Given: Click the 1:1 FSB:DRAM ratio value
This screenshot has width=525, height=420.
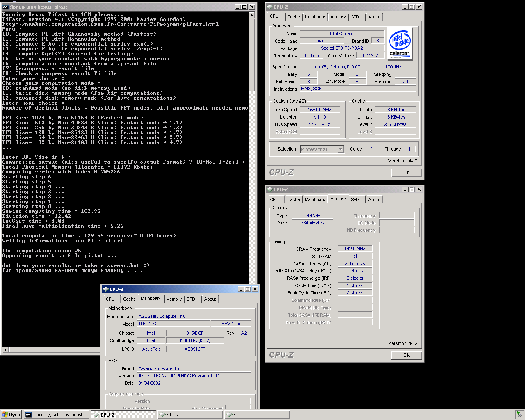Looking at the screenshot, I should [355, 256].
